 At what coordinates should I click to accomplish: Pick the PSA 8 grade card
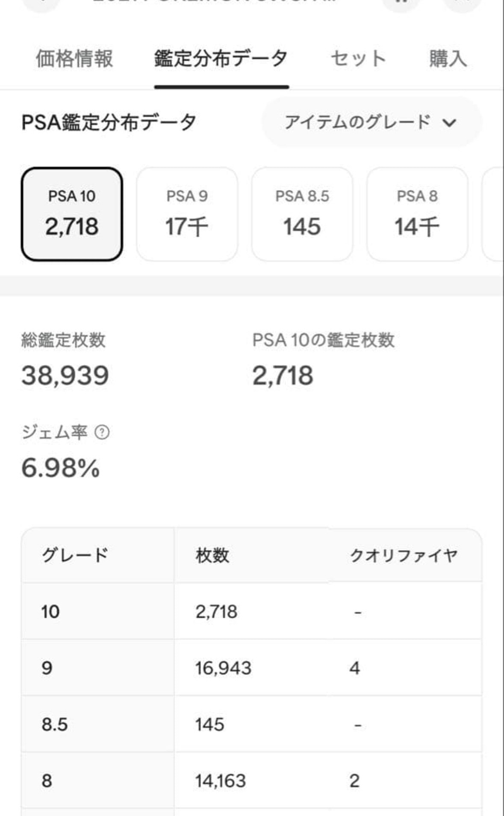tap(417, 214)
